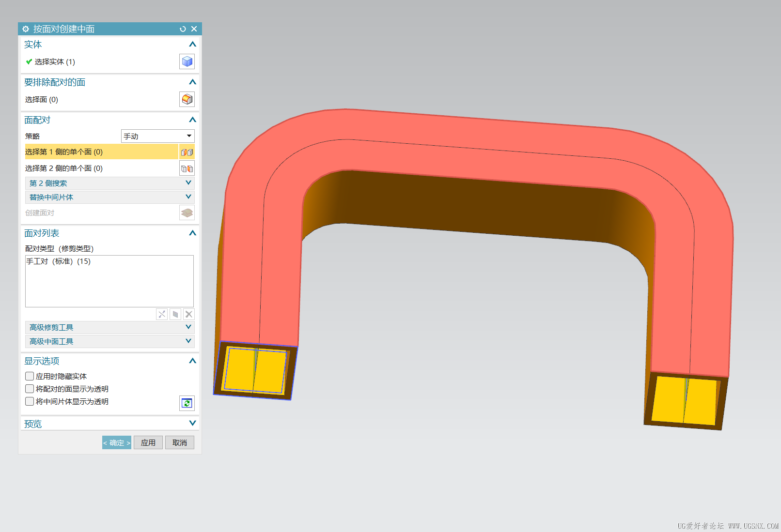Collapse the 面对列表 section

(x=192, y=233)
